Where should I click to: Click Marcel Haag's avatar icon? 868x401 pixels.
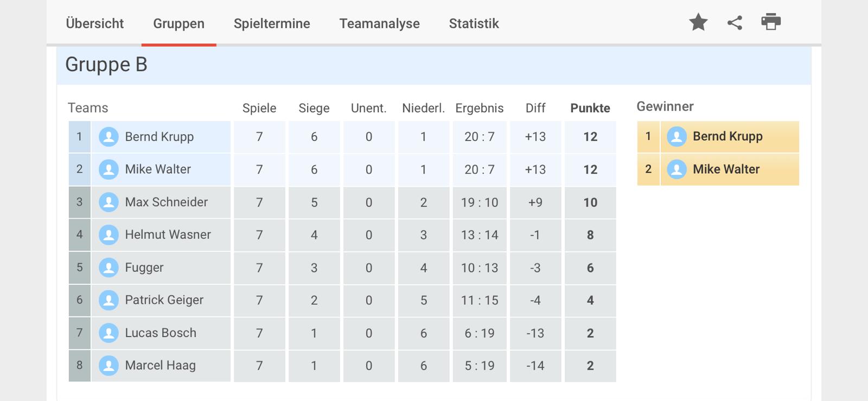[x=108, y=366]
